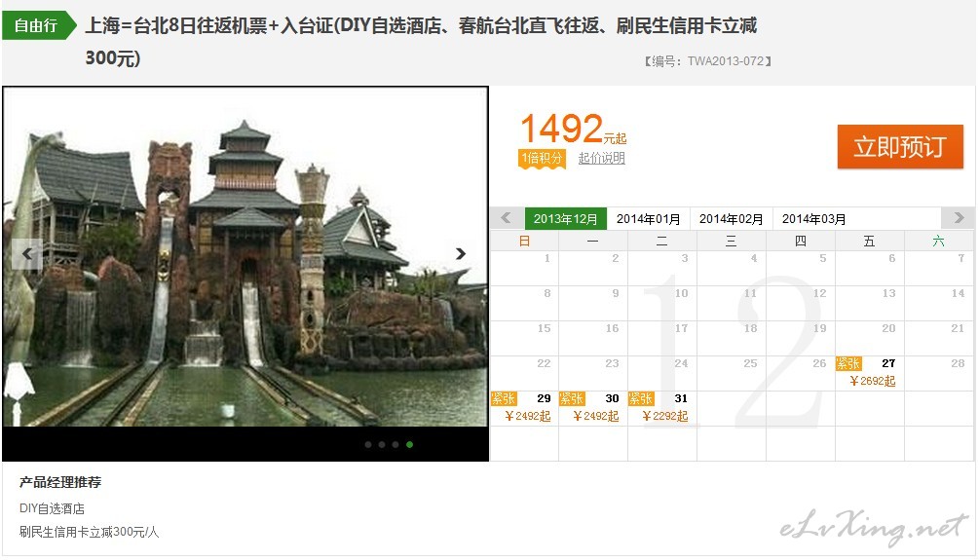
Task: Switch to the 2014年03月 tab
Action: click(814, 218)
